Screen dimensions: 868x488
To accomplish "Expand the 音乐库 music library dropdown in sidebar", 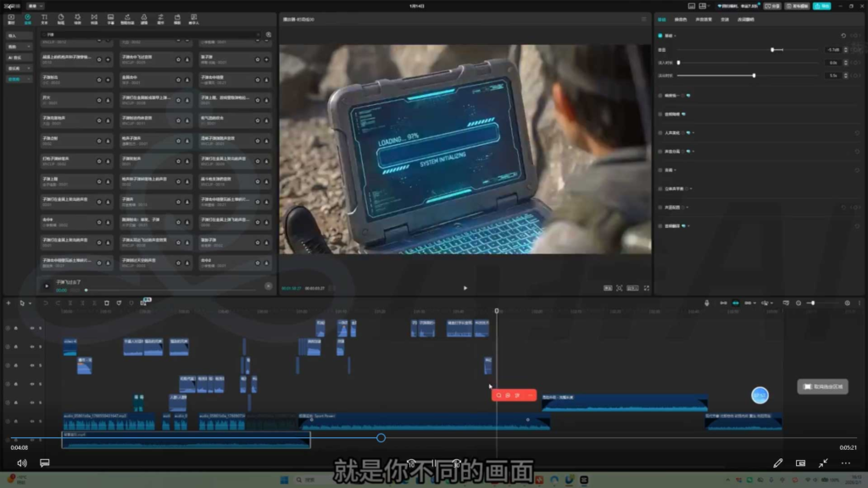I will pos(15,68).
